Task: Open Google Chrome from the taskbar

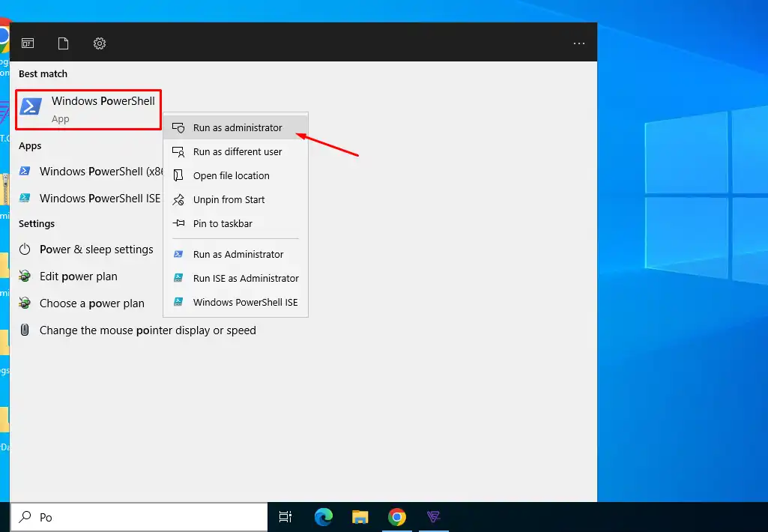Action: pos(396,517)
